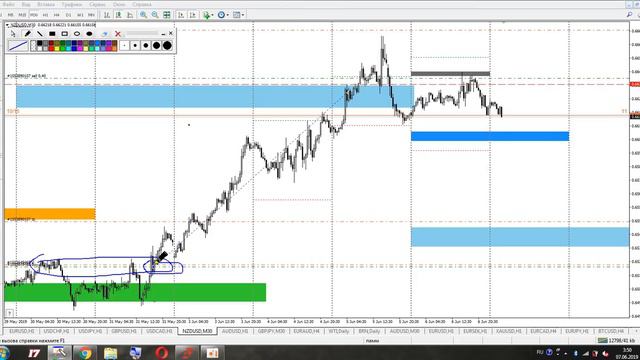This screenshot has width=640, height=360.
Task: Open Opera browser from the taskbar
Action: pos(162,353)
